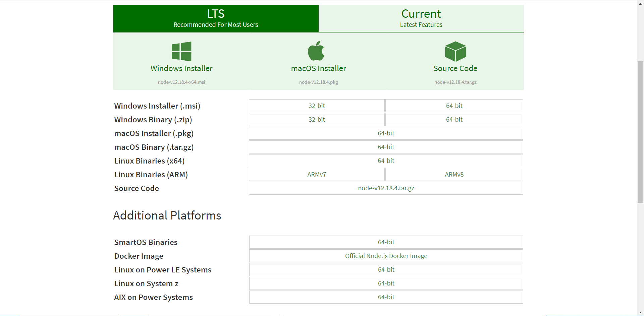Download node-v12.18.4.tar.gz in Source Code row
Viewport: 644px width, 316px height.
point(386,188)
